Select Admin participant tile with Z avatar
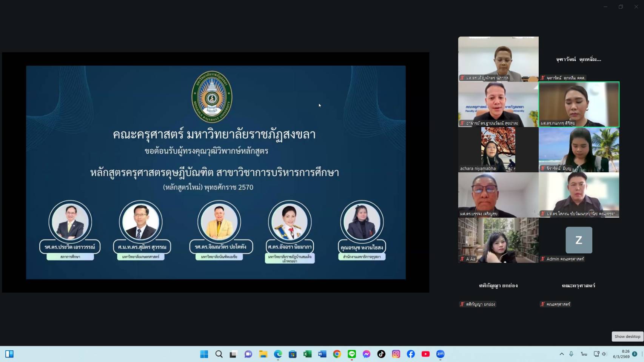This screenshot has height=362, width=644. [x=579, y=240]
